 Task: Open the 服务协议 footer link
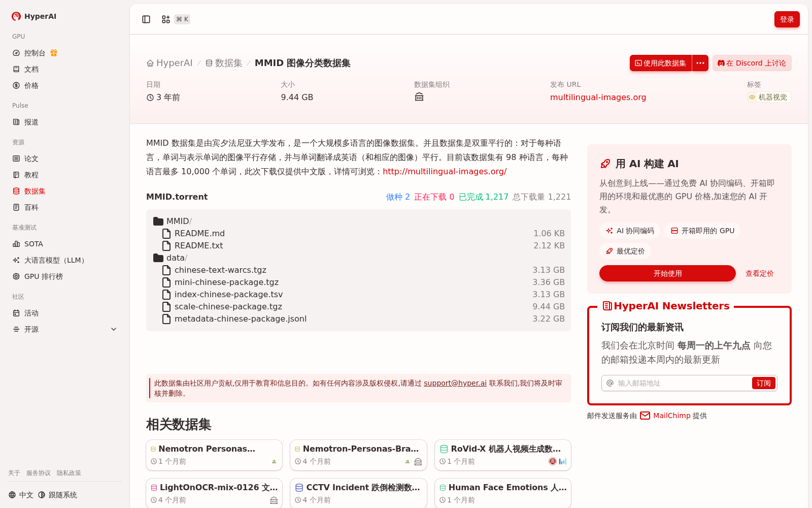(39, 473)
